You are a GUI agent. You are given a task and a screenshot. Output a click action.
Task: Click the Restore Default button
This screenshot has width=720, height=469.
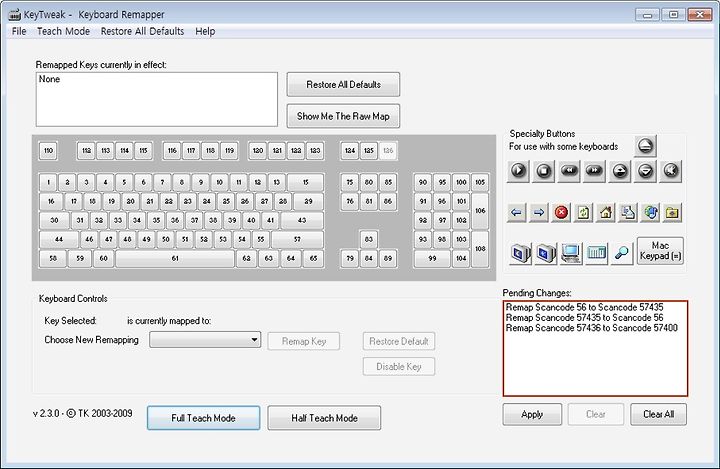click(x=399, y=341)
